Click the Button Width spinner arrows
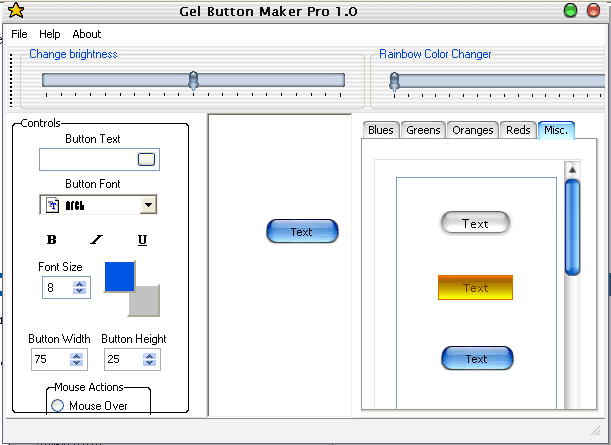This screenshot has height=445, width=611. point(78,359)
